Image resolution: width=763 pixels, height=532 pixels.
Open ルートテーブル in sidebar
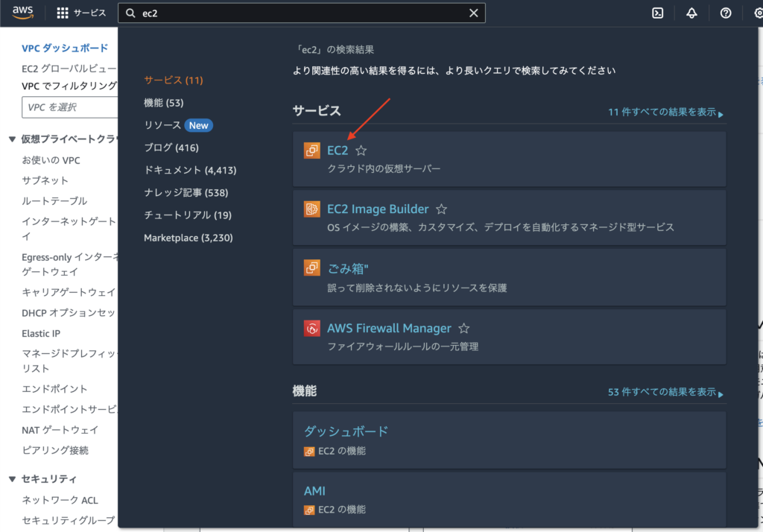tap(54, 201)
